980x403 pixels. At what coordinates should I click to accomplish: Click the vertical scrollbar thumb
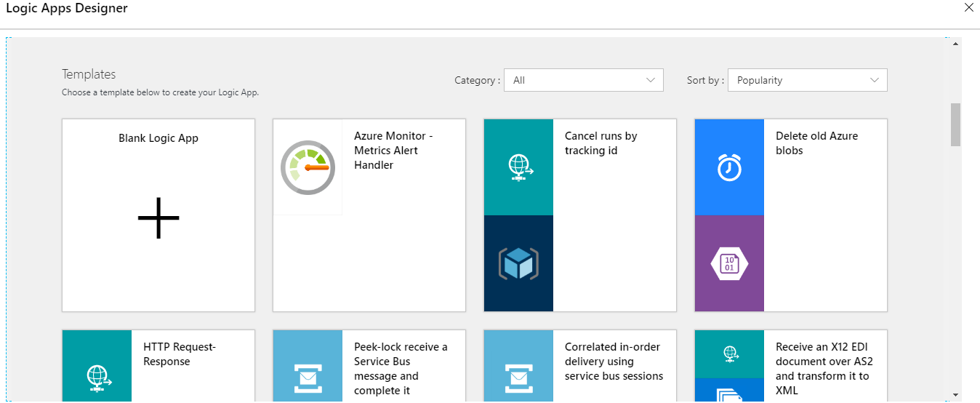click(955, 124)
